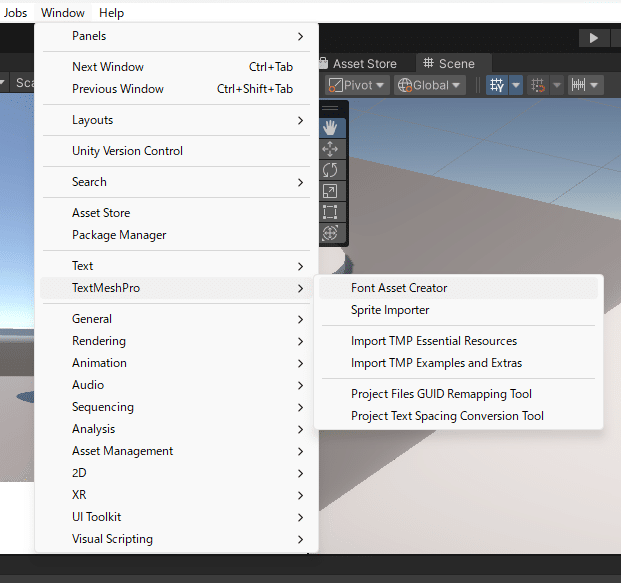Expand the Animation submenu
This screenshot has width=621, height=583.
point(176,363)
